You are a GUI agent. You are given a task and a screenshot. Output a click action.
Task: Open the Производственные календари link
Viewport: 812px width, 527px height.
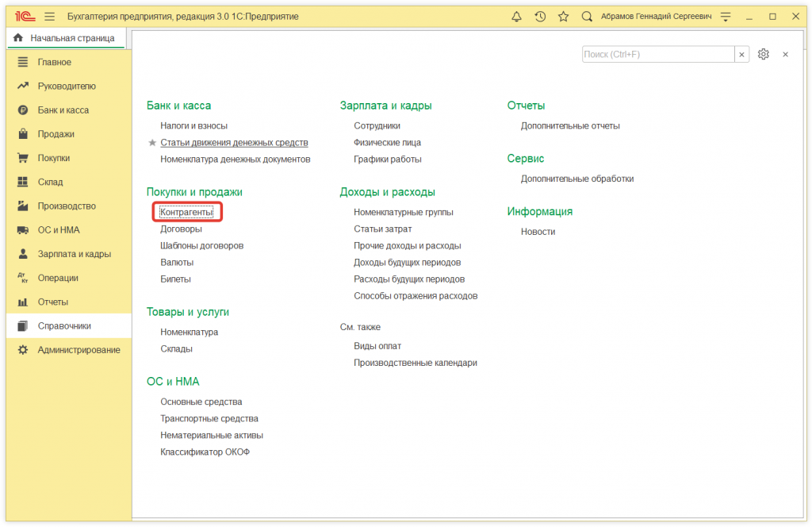(x=415, y=363)
